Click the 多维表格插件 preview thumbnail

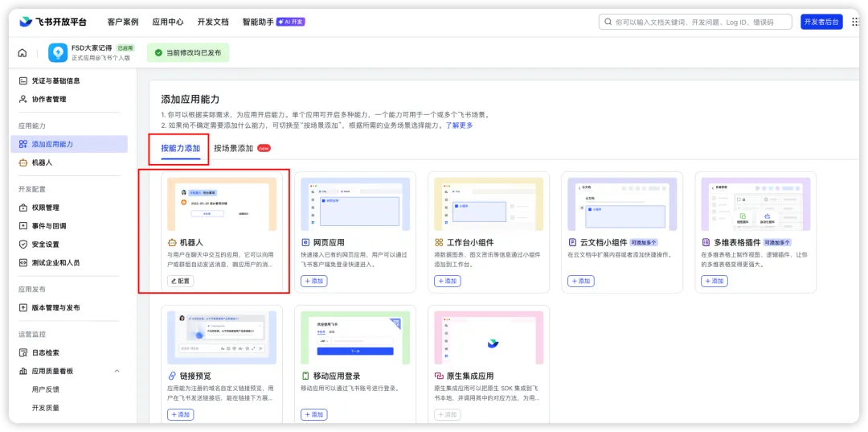point(755,204)
